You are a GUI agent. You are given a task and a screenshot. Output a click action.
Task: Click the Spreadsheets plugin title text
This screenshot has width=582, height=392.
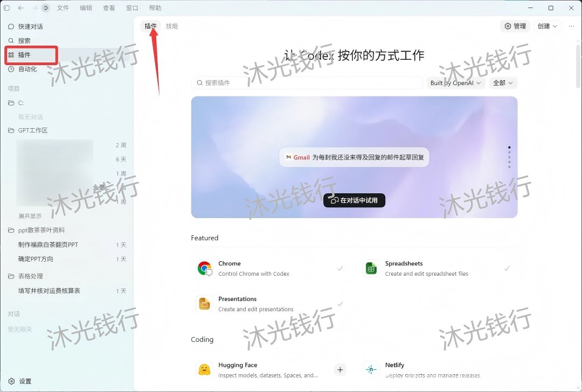[404, 263]
